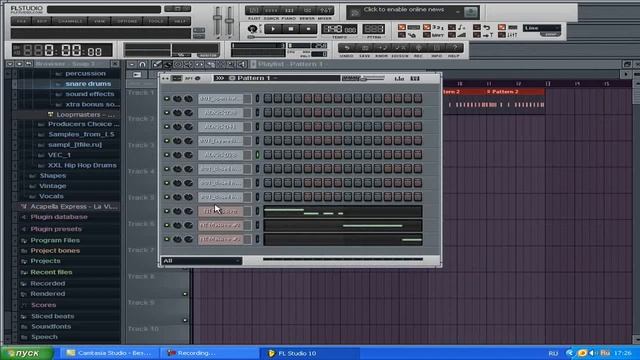This screenshot has height=360, width=640.
Task: Select the Draw pencil tool in Playlist toolbar
Action: pyautogui.click(x=157, y=64)
